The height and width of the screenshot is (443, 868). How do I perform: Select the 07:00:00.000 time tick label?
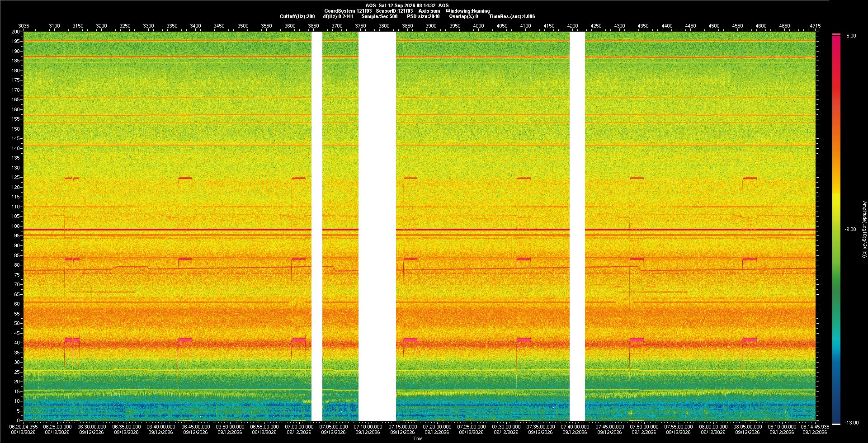(x=299, y=426)
